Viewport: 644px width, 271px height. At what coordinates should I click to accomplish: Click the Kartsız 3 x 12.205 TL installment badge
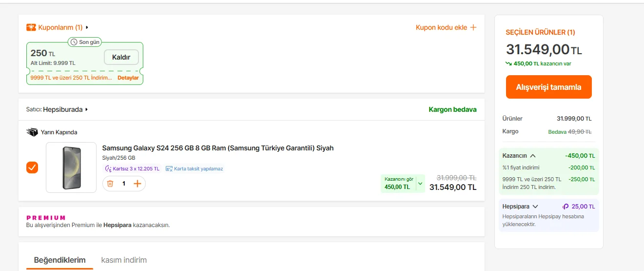pyautogui.click(x=132, y=169)
